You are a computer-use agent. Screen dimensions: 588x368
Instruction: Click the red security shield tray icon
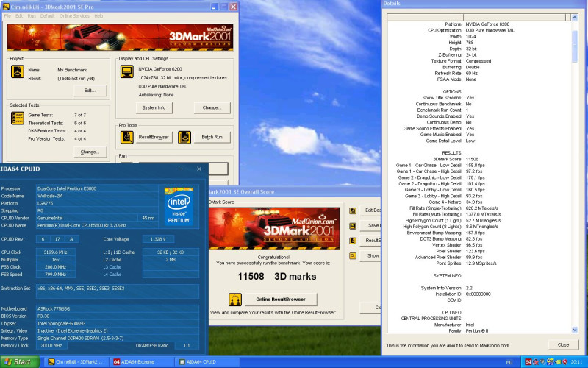564,361
